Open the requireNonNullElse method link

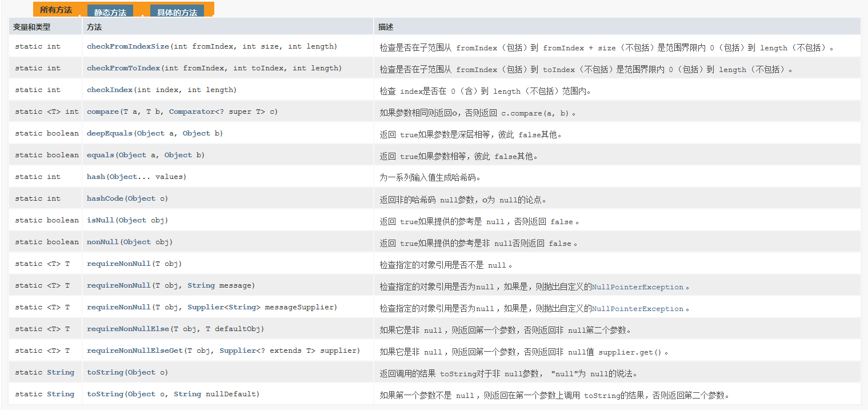[x=128, y=329]
